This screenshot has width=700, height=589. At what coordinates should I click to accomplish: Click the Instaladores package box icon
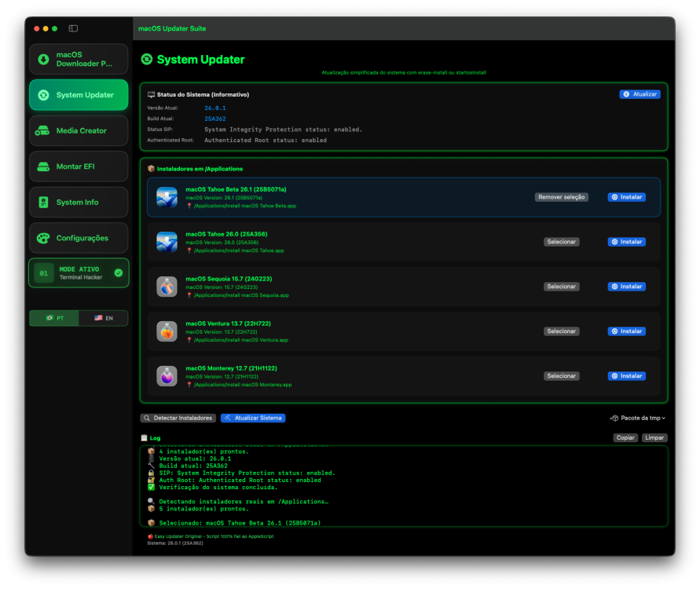click(x=151, y=169)
